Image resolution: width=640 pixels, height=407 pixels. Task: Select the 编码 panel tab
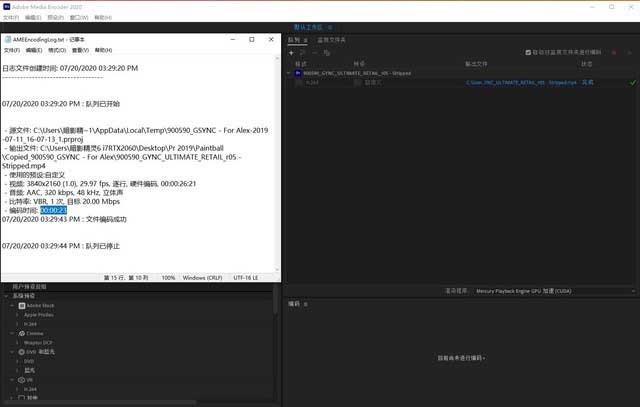point(294,304)
